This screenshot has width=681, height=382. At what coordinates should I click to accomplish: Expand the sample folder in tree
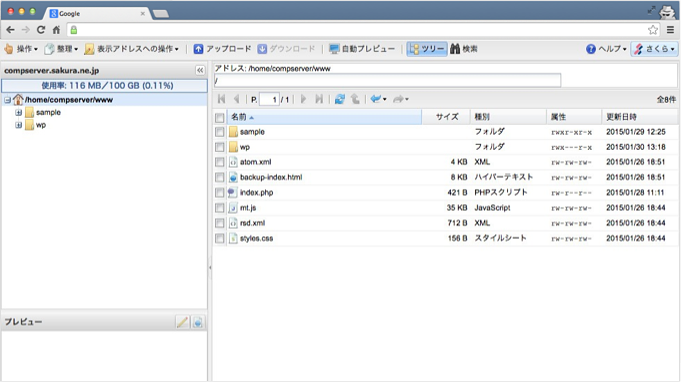click(19, 112)
